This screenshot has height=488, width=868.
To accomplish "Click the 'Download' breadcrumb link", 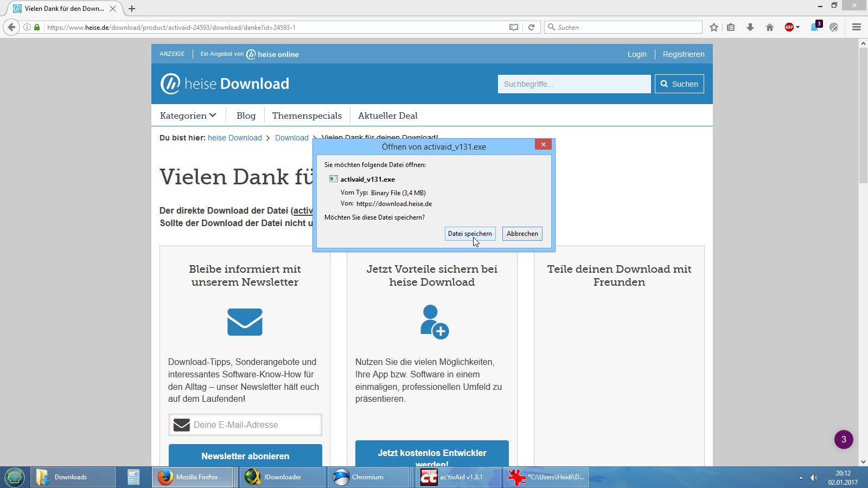I will pos(292,138).
